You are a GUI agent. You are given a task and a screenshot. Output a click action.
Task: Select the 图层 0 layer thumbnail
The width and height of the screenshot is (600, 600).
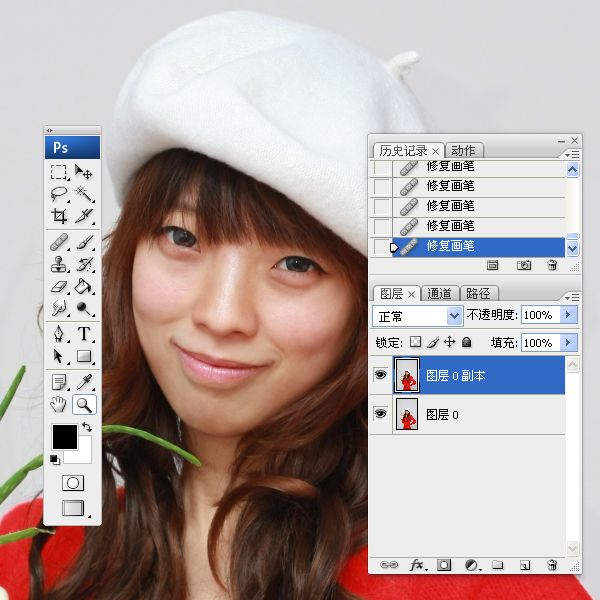click(406, 414)
